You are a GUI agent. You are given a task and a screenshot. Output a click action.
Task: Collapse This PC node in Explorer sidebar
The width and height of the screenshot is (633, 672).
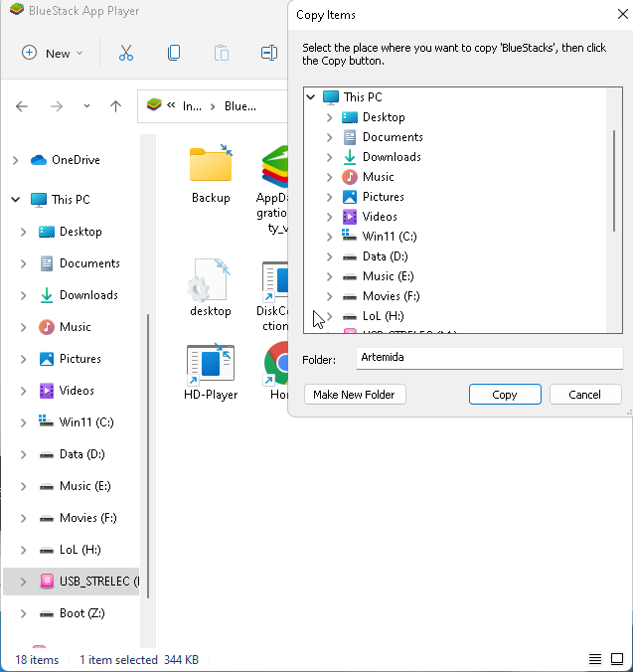pos(16,199)
